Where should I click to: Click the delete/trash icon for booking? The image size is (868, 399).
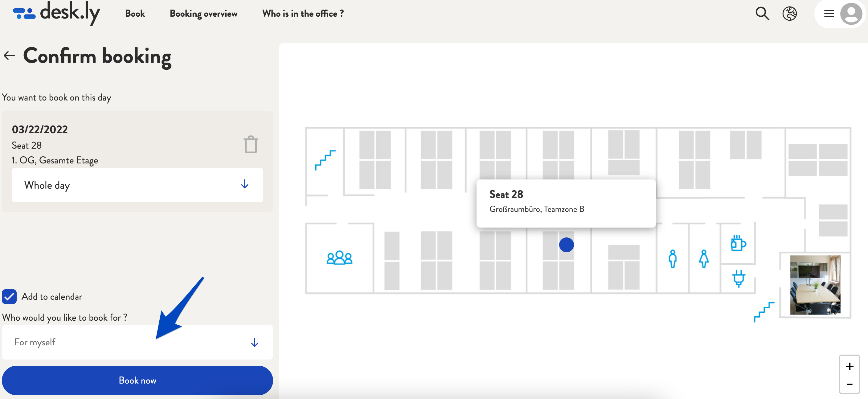[x=250, y=144]
